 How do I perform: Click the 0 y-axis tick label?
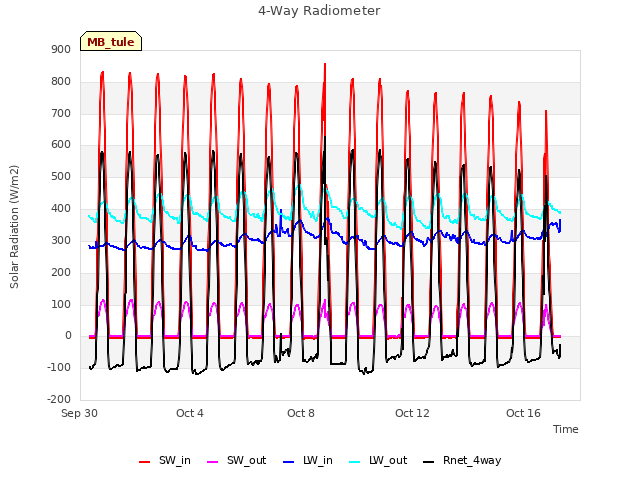point(68,336)
